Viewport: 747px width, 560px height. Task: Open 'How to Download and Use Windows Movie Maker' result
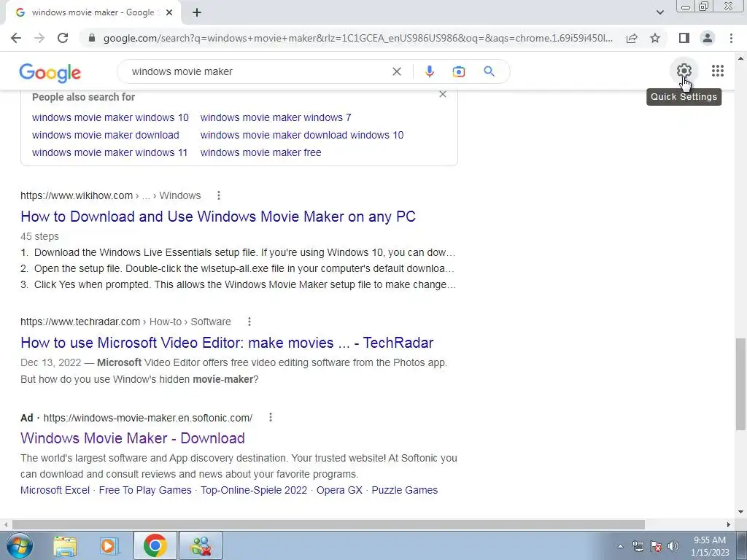[217, 216]
